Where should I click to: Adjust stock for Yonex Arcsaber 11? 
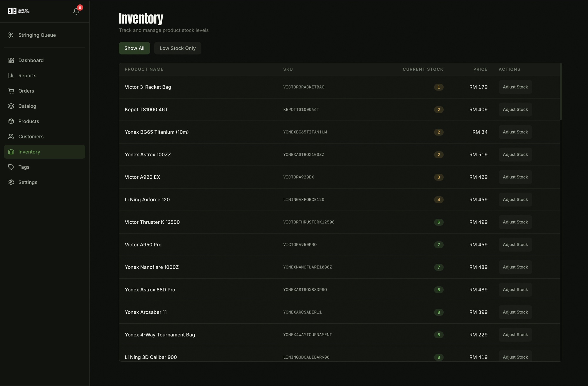(515, 312)
